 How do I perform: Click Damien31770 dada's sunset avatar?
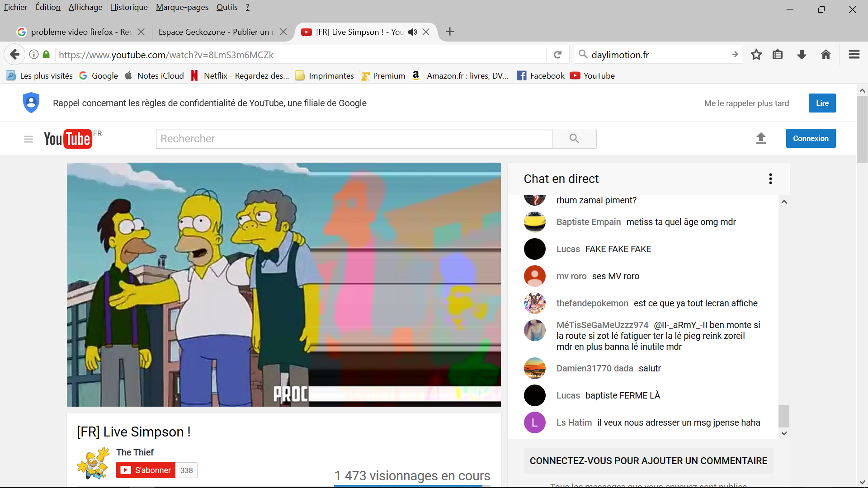coord(535,368)
